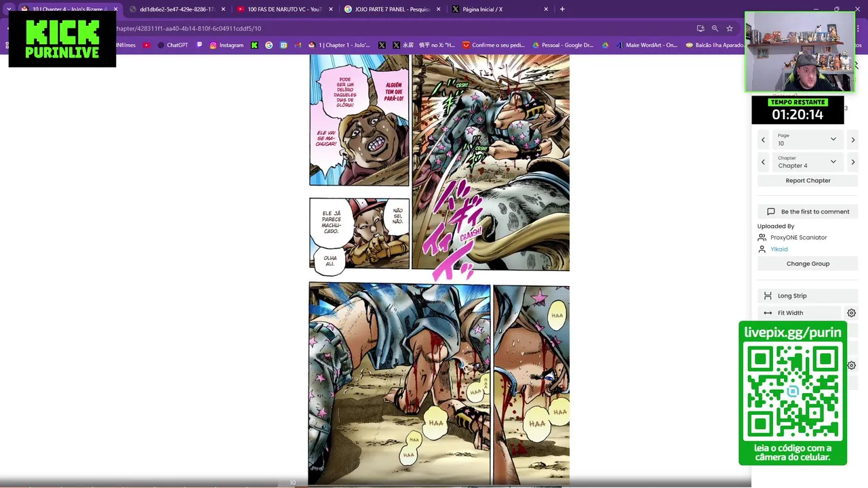Open the Google Drive icon bookmark before Make WordArt
This screenshot has width=868, height=488.
(605, 45)
